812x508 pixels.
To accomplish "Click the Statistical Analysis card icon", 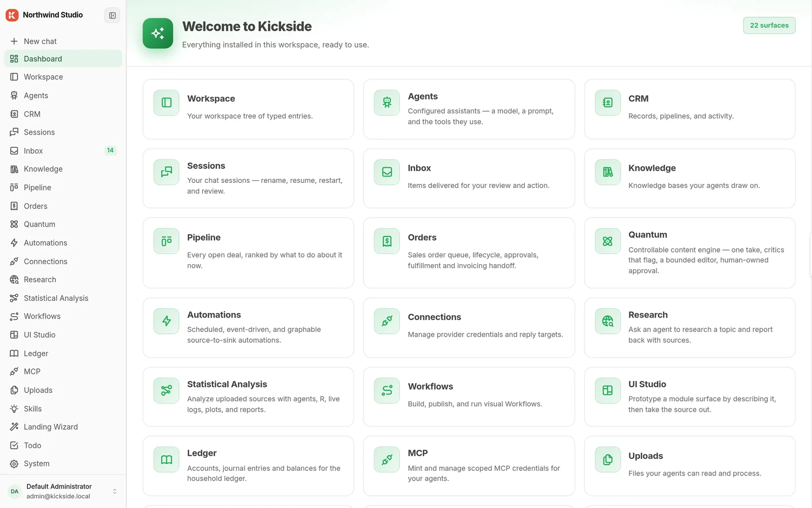I will click(166, 391).
